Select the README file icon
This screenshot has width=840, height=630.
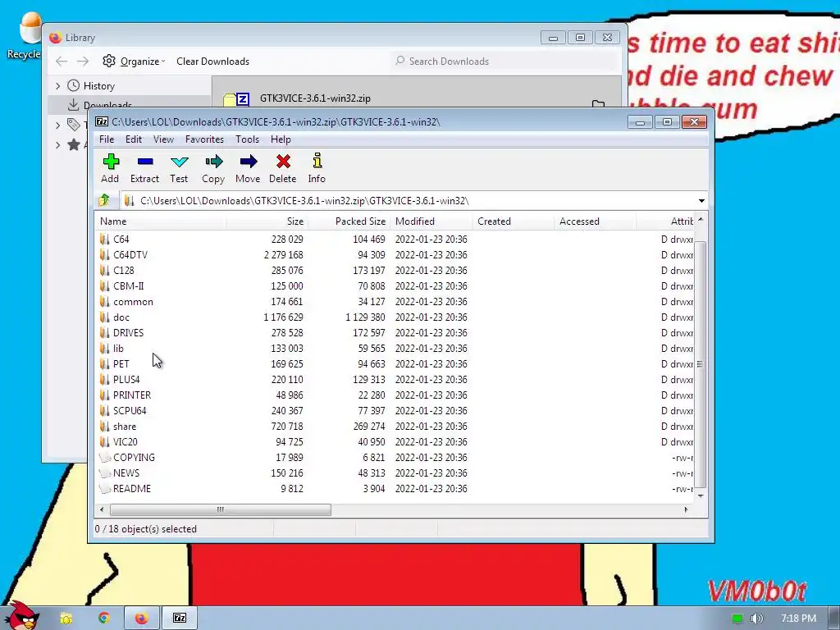(105, 489)
